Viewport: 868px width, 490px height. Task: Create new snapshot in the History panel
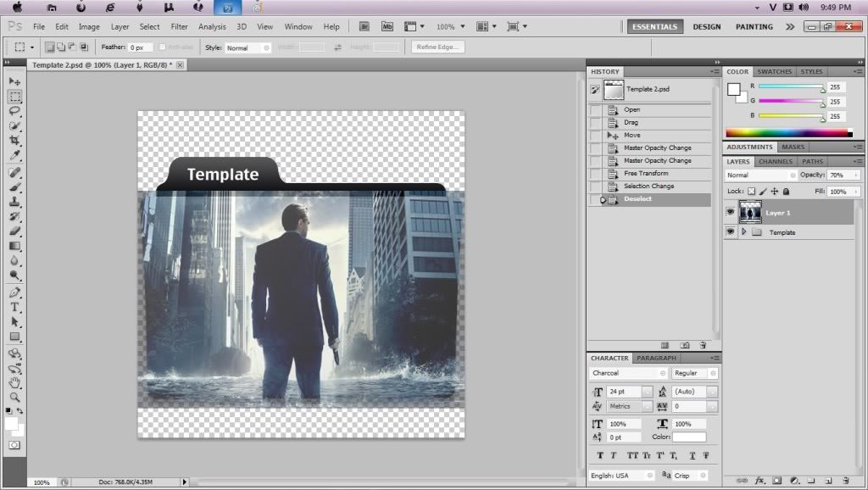click(x=685, y=345)
